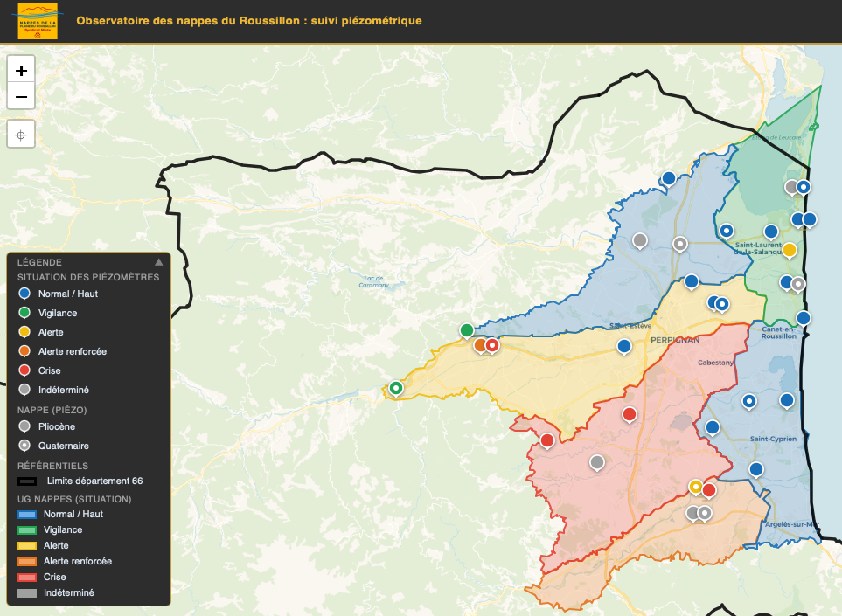Click 'Normal / Haut' piezometer legend entry

coord(58,294)
